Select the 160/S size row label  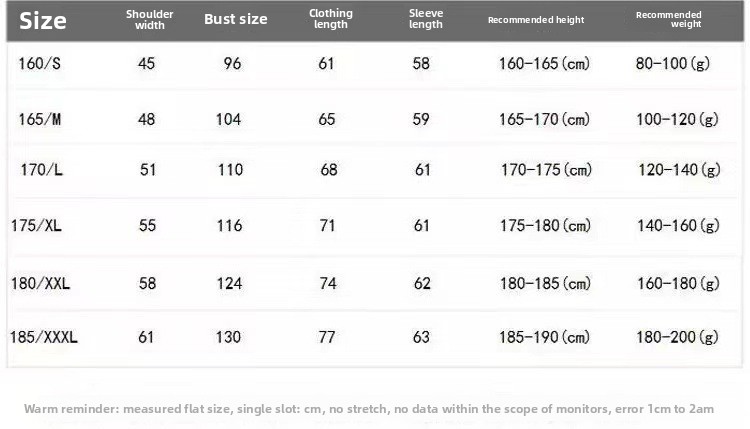pyautogui.click(x=39, y=64)
